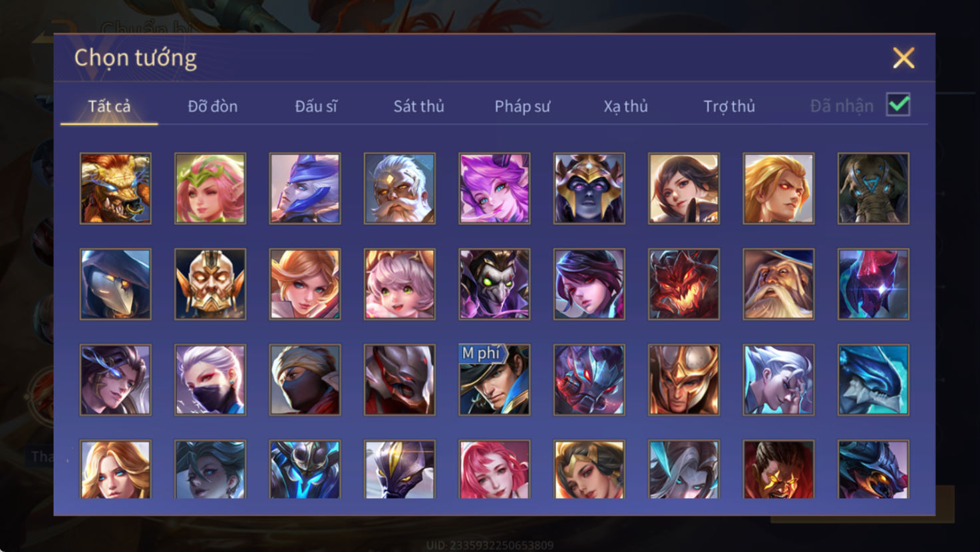
Task: Select the elephant-masked hero portrait
Action: [874, 188]
